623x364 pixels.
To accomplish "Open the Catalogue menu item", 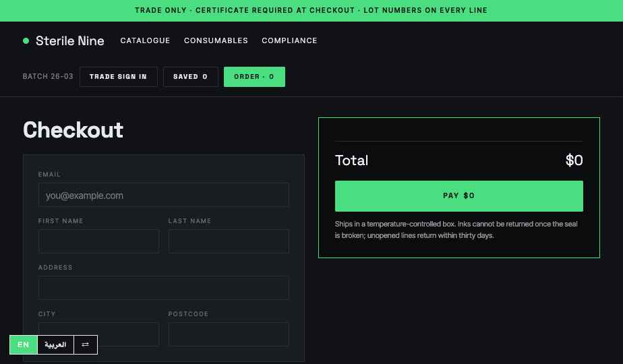I will (x=145, y=40).
